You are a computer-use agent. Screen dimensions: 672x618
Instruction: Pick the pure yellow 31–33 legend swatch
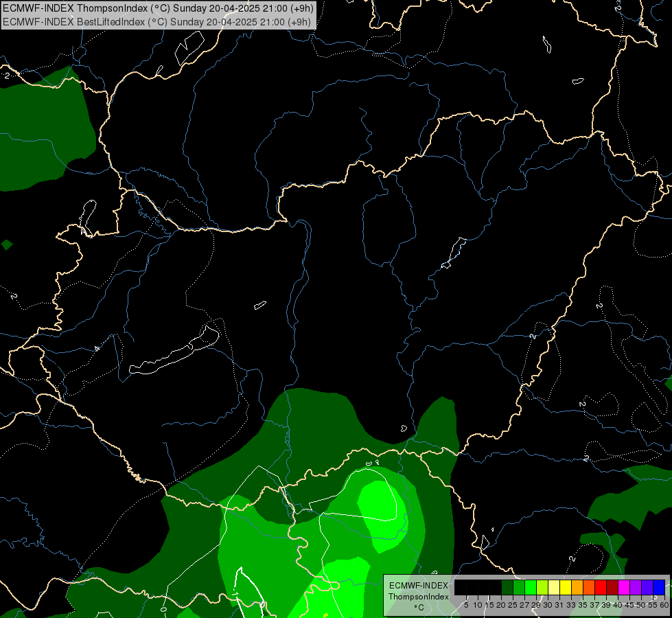566,587
